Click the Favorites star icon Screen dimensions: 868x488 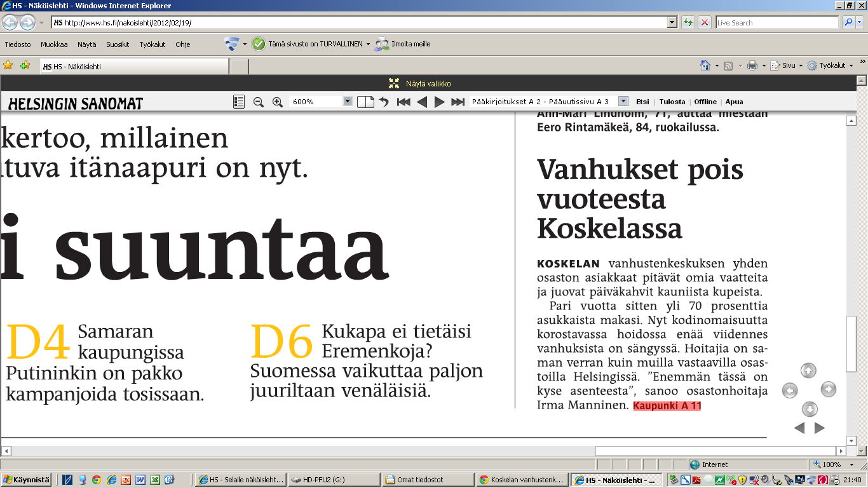(8, 65)
